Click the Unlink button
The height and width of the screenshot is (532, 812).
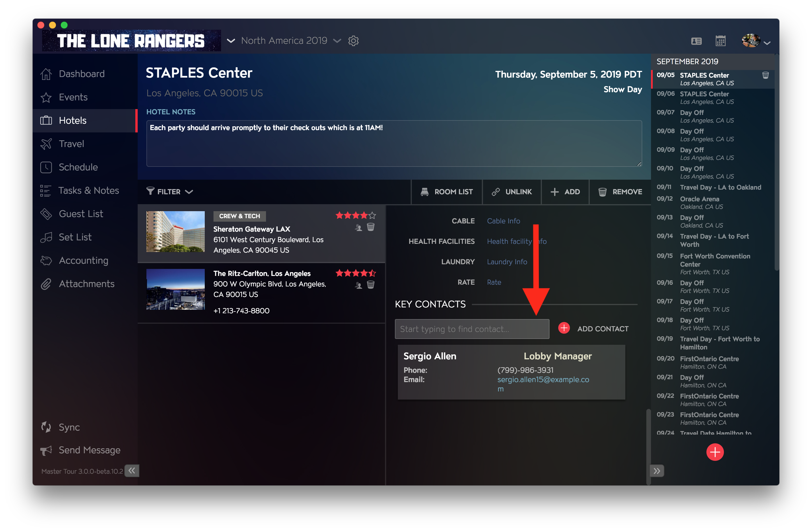512,192
